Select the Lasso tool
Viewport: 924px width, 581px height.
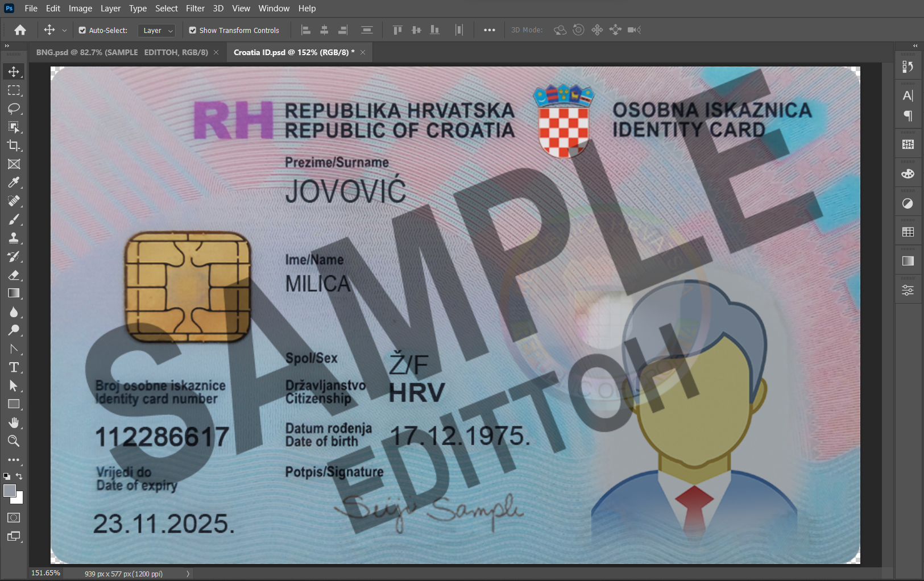(14, 109)
